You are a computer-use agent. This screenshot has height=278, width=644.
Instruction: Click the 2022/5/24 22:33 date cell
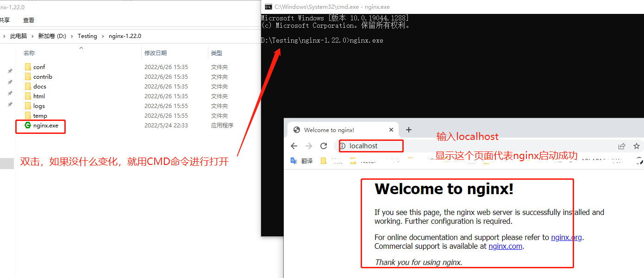pos(166,126)
